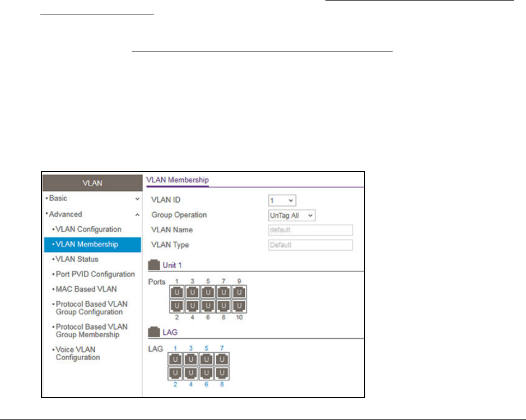The image size is (526, 420).
Task: Open Protocol Based VLAN Group Membership
Action: (91, 331)
